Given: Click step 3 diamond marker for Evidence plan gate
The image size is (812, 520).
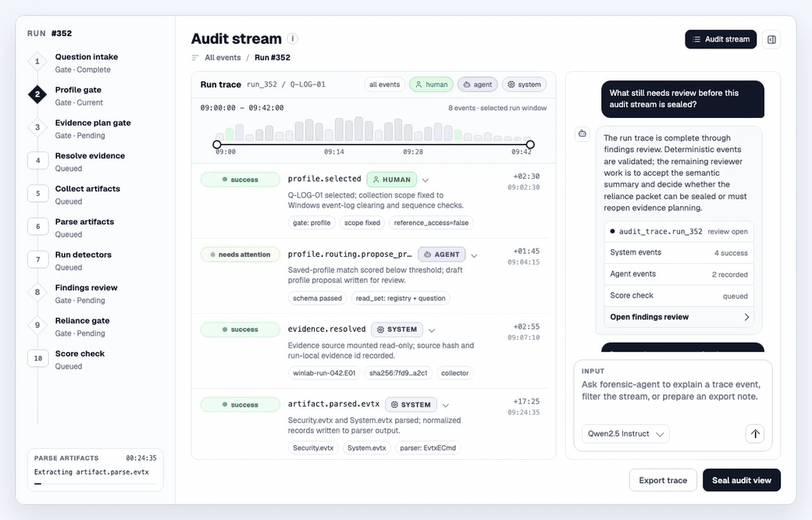Looking at the screenshot, I should pyautogui.click(x=37, y=127).
